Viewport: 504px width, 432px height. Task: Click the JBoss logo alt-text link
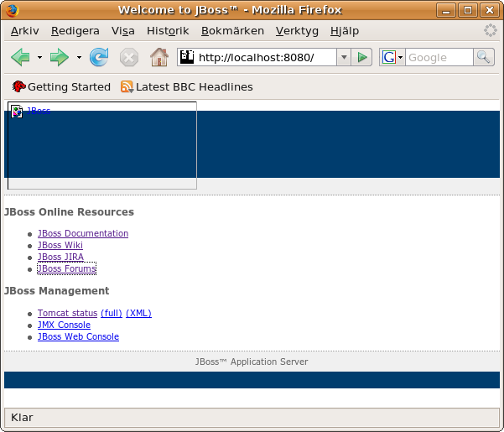click(x=39, y=111)
